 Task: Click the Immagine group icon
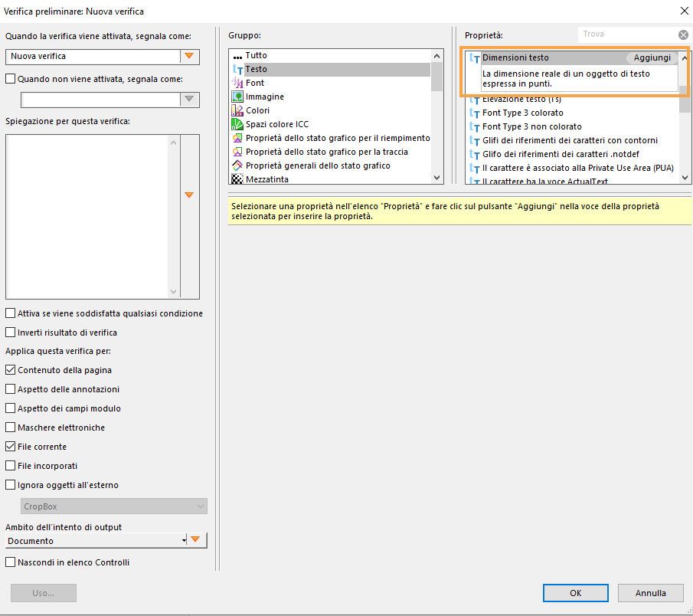pos(237,97)
